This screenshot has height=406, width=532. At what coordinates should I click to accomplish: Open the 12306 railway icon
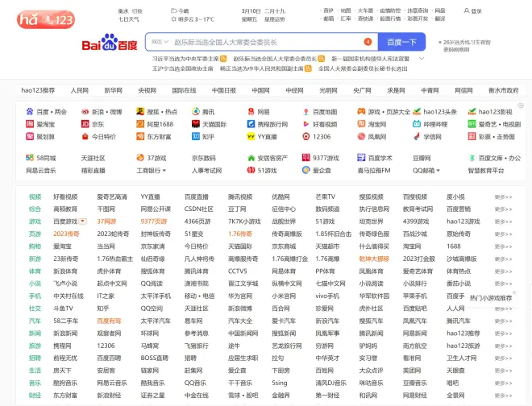point(306,136)
